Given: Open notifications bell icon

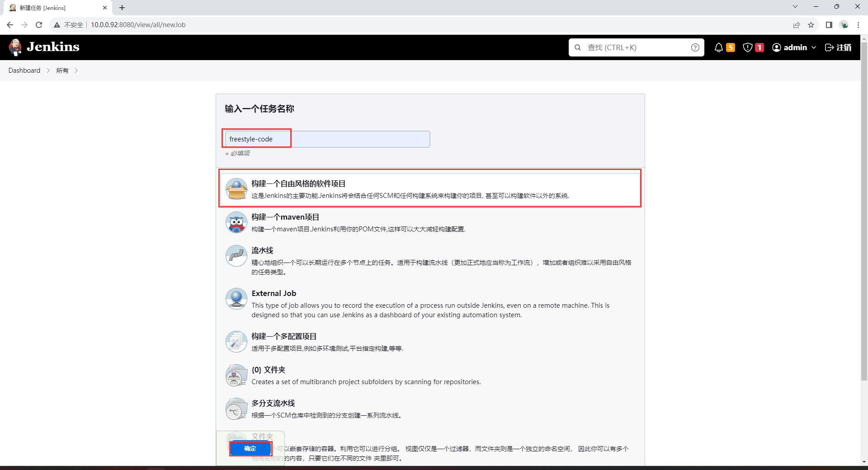Looking at the screenshot, I should (x=718, y=47).
